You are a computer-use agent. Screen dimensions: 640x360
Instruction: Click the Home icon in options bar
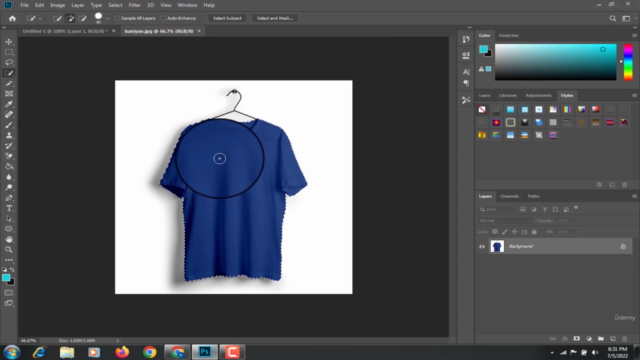pyautogui.click(x=12, y=18)
